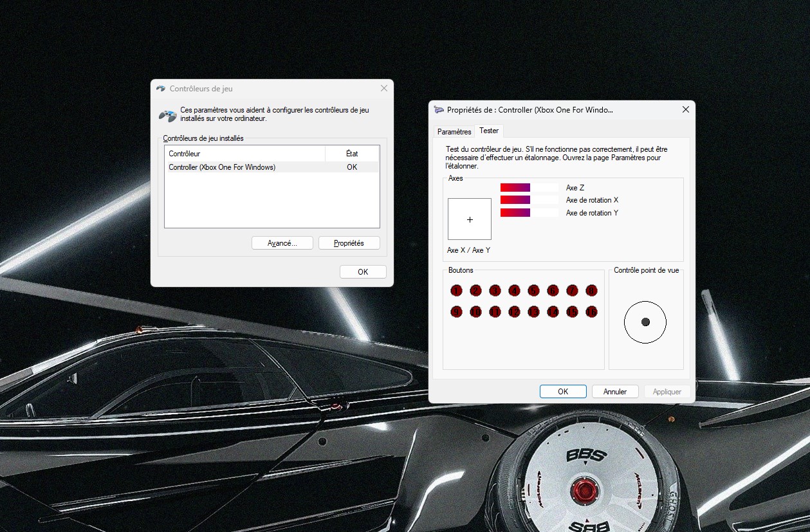The height and width of the screenshot is (532, 810).
Task: Click button indicator 1 in Boutons
Action: coord(456,291)
